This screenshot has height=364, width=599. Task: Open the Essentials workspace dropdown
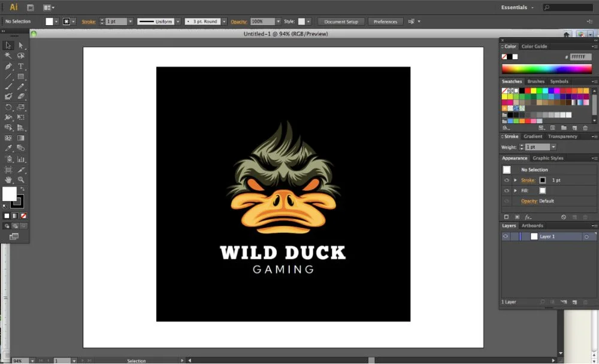click(x=518, y=8)
